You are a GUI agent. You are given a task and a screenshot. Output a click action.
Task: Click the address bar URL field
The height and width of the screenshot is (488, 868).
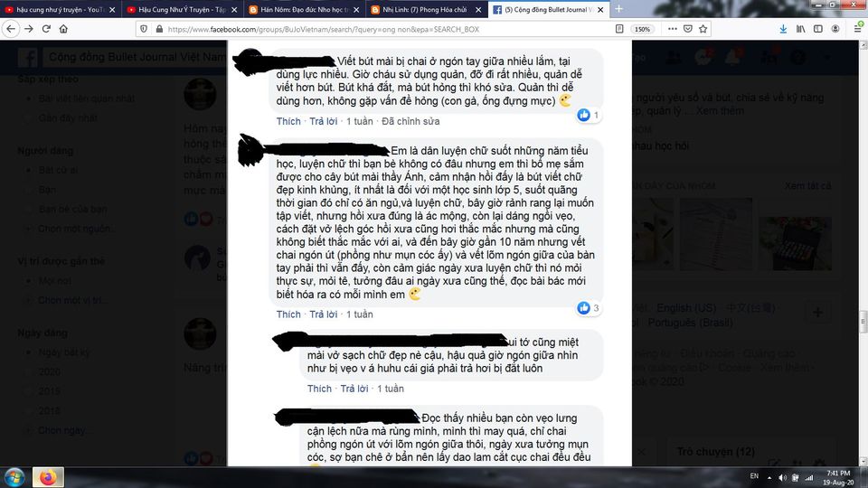pyautogui.click(x=382, y=29)
